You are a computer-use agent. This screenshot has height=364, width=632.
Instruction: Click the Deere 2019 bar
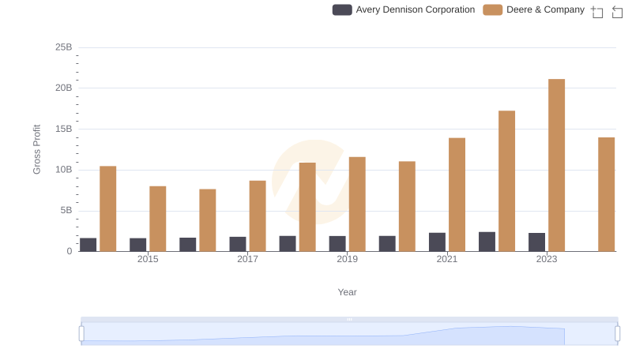coord(357,205)
